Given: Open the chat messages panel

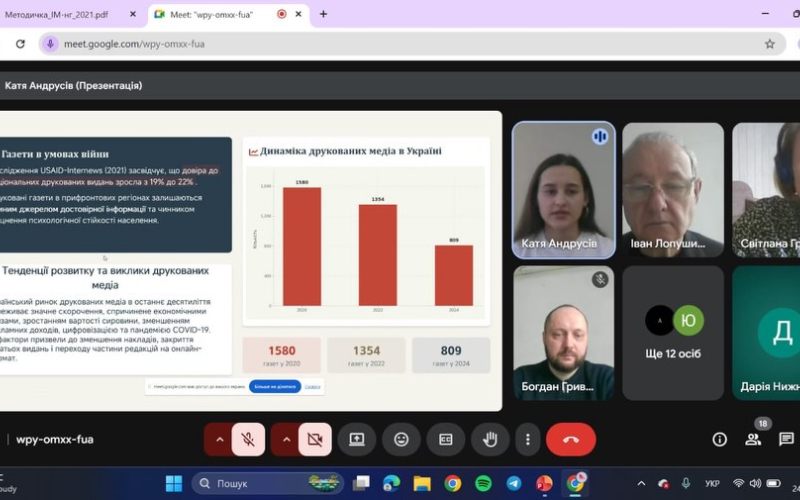Looking at the screenshot, I should (x=786, y=439).
